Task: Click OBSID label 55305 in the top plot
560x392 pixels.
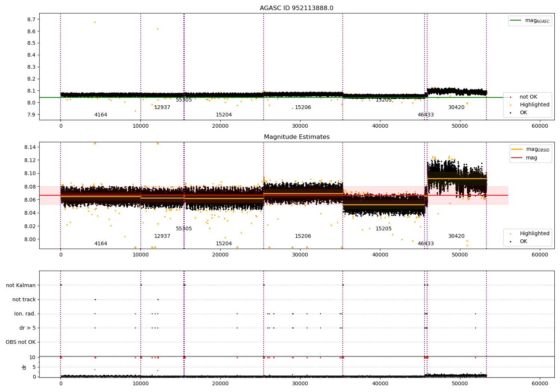Action: pos(184,100)
